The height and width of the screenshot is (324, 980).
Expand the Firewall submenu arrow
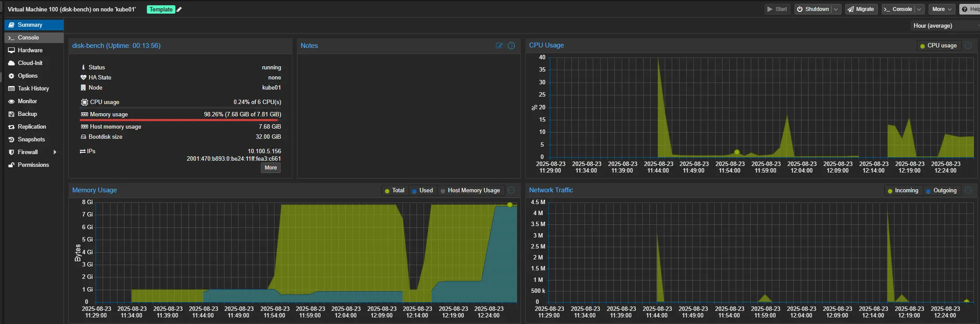click(x=55, y=152)
